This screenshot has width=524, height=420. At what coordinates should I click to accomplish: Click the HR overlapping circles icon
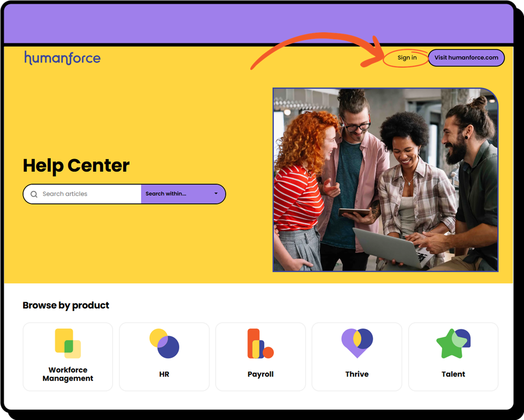[164, 343]
